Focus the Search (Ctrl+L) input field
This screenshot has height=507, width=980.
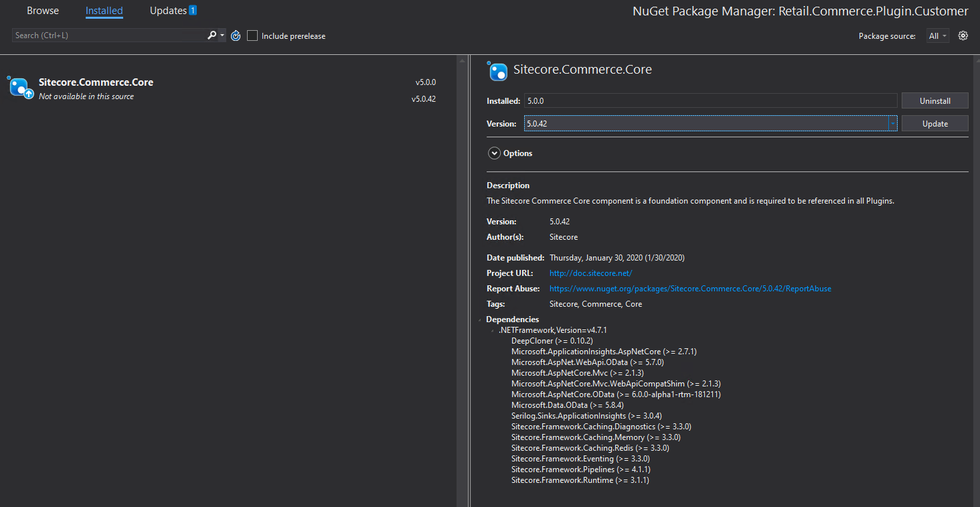(109, 35)
